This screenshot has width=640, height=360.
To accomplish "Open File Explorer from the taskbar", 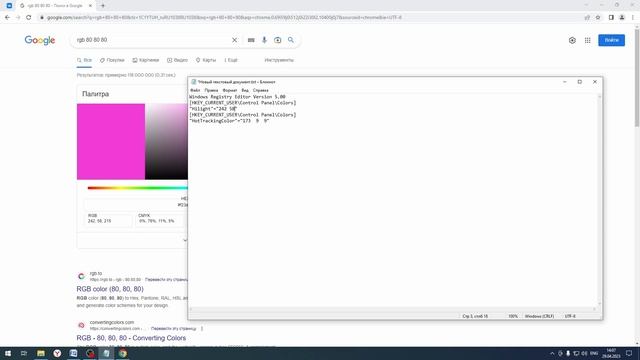I will (x=41, y=353).
